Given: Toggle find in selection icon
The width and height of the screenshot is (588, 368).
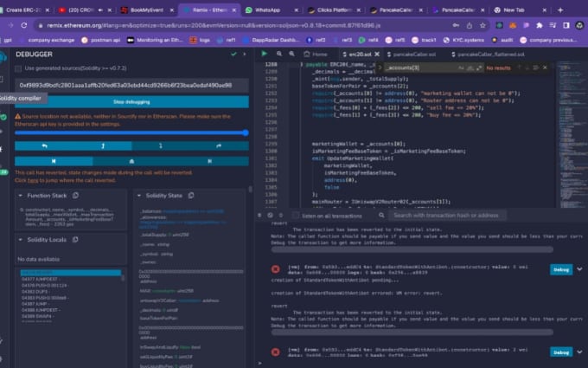Looking at the screenshot, I should tap(536, 68).
